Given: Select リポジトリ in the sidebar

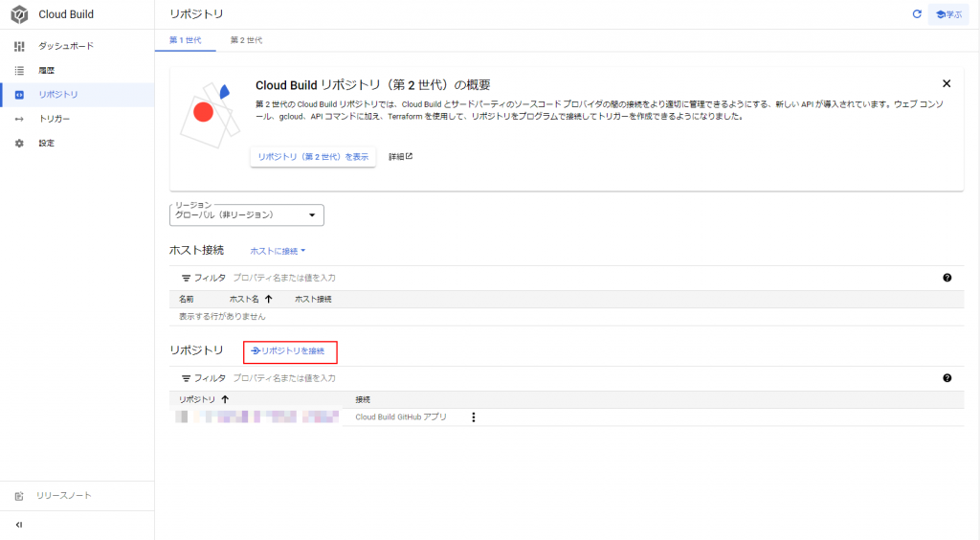Looking at the screenshot, I should click(x=77, y=95).
